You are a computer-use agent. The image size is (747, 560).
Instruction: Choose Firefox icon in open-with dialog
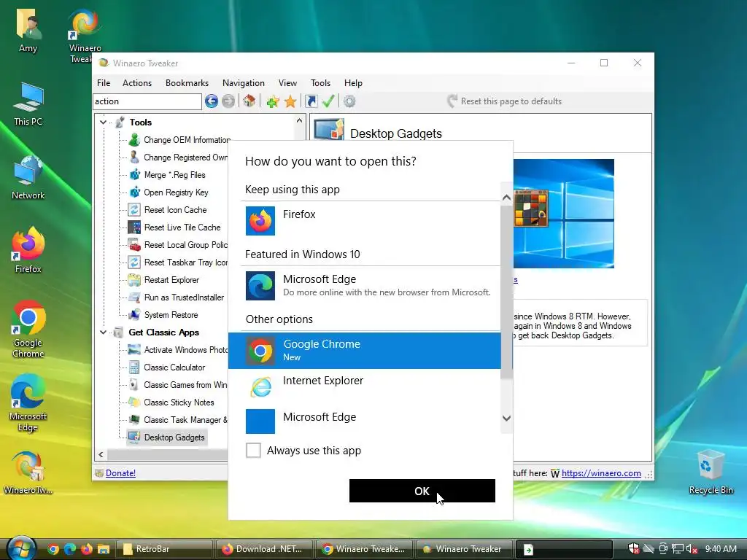[x=260, y=220]
